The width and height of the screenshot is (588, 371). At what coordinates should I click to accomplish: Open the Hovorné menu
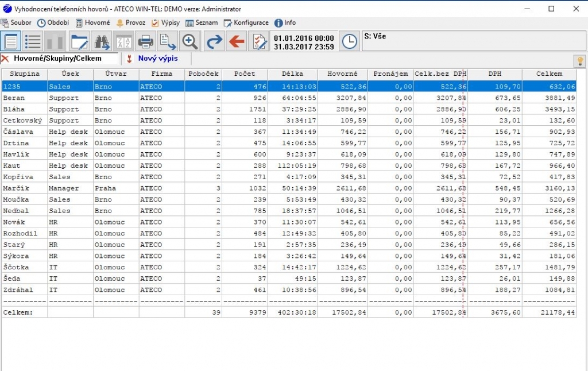92,22
